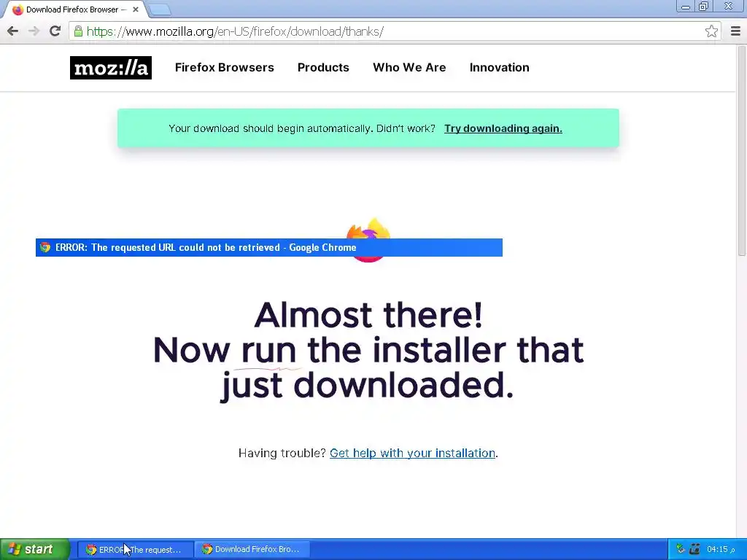Click the browser back arrow
The width and height of the screenshot is (747, 560).
[13, 31]
